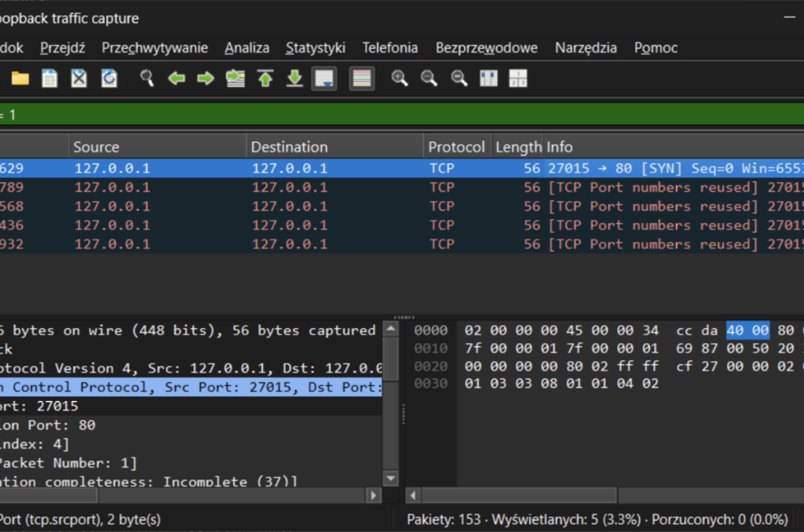Reload the capture file using toolbar icon
This screenshot has width=804, height=532.
point(109,78)
